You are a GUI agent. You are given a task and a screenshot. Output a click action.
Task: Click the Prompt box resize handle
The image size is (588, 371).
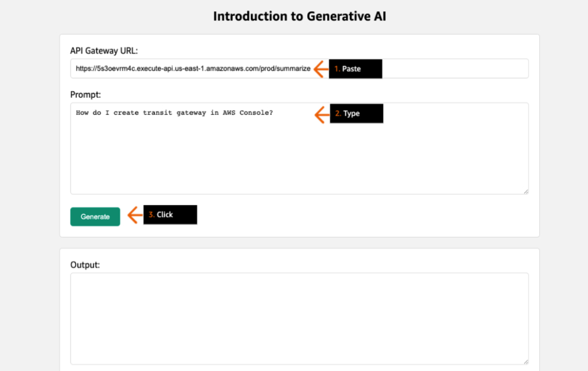click(526, 192)
